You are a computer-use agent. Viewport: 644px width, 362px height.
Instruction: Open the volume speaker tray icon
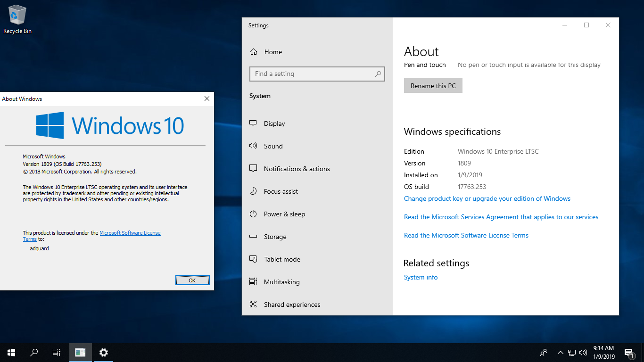pyautogui.click(x=583, y=353)
